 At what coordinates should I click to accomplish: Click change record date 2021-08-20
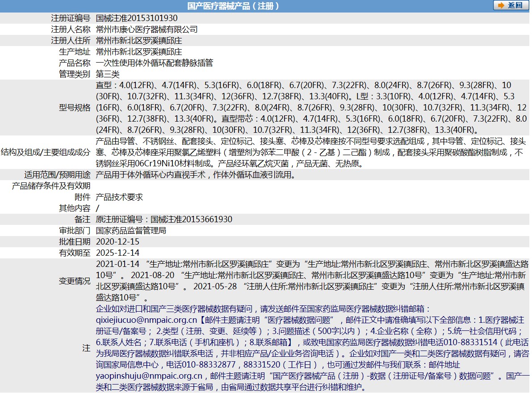[153, 275]
